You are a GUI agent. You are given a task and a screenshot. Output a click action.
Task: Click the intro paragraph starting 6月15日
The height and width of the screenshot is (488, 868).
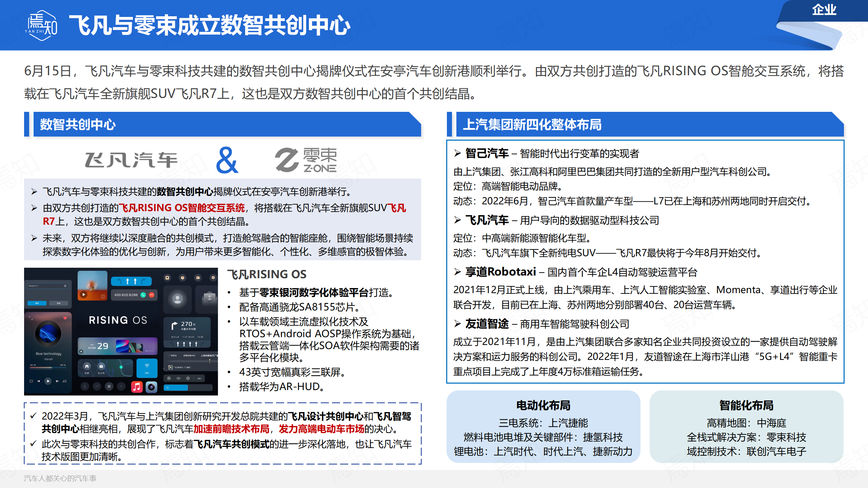434,82
